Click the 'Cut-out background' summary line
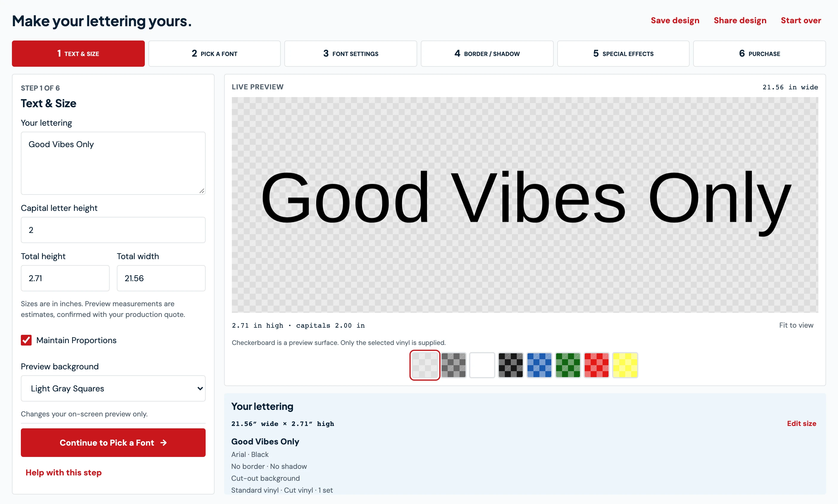The width and height of the screenshot is (838, 504). coord(266,478)
